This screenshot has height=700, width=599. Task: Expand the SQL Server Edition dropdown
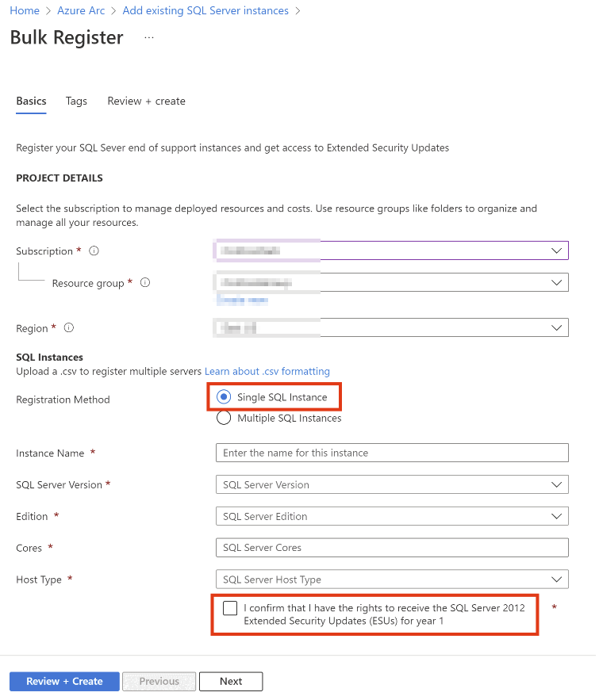[393, 518]
